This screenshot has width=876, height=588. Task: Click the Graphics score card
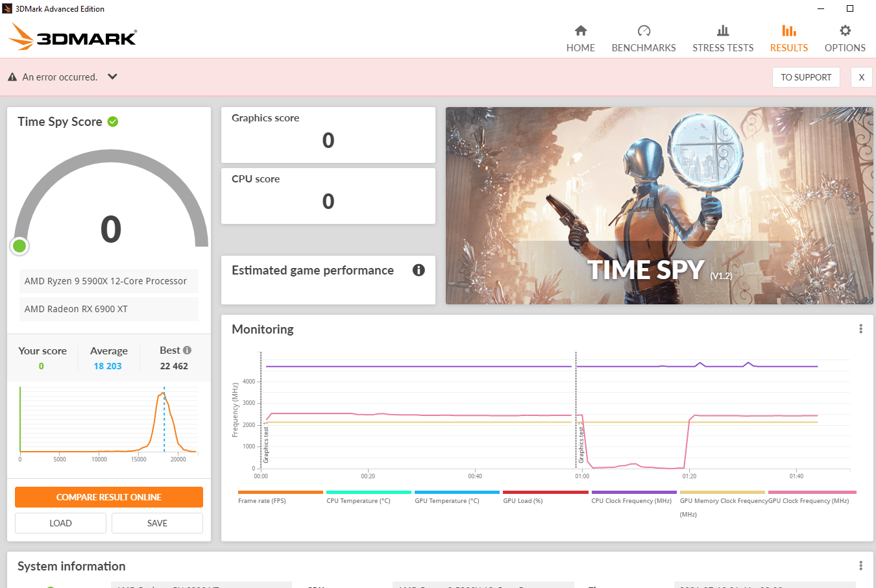[x=328, y=135]
